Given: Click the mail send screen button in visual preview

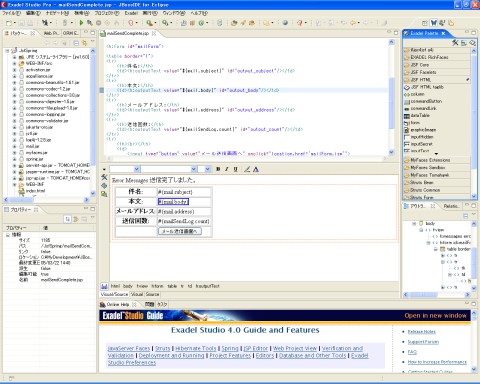Looking at the screenshot, I should (x=180, y=231).
